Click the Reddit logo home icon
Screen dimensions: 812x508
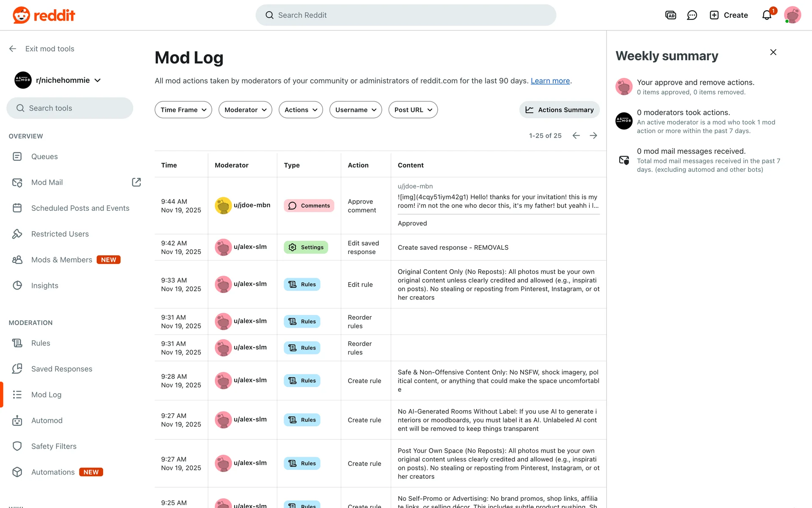point(21,15)
